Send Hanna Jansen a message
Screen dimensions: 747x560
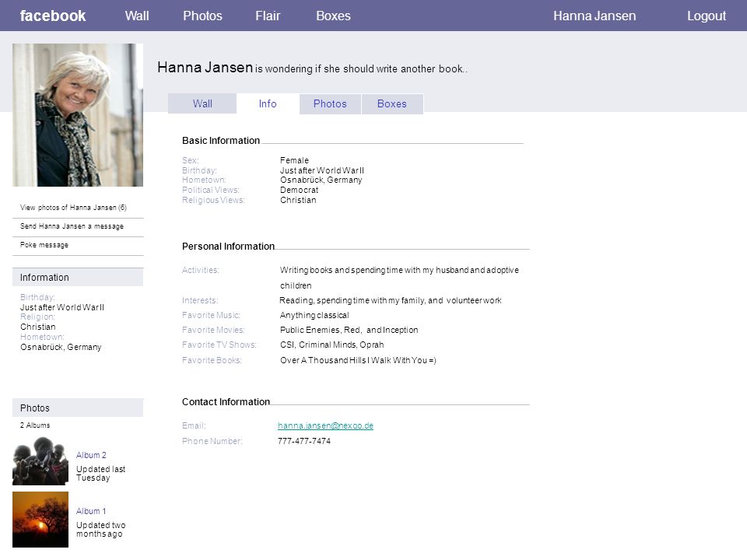pyautogui.click(x=72, y=226)
